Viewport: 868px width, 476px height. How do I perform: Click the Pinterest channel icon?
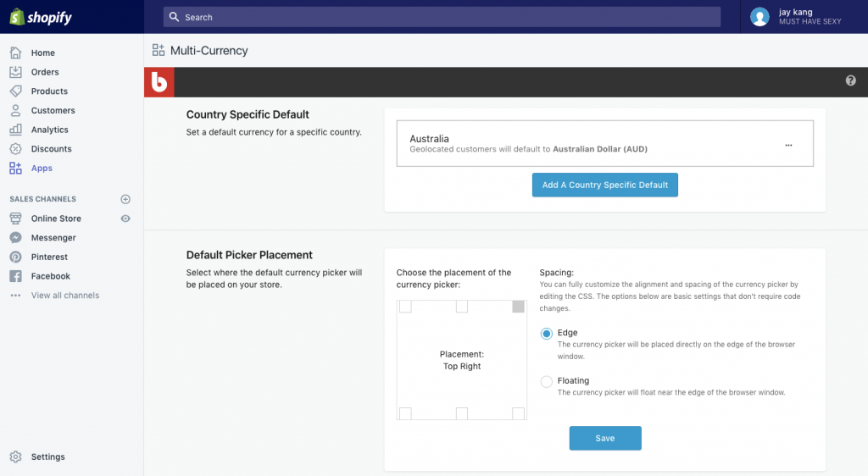pos(15,257)
